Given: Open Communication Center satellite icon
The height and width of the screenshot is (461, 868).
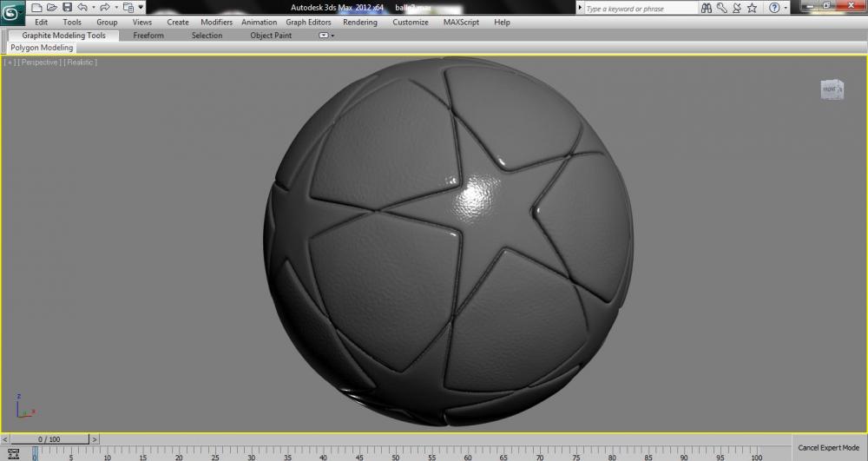Looking at the screenshot, I should tap(737, 8).
